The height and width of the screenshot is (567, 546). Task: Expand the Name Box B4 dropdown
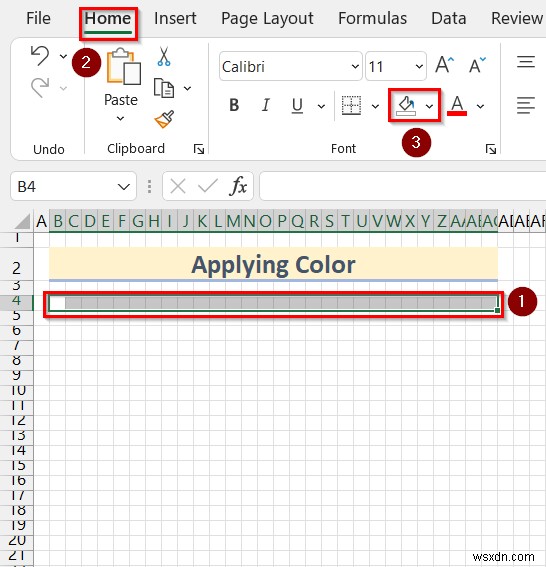point(124,187)
